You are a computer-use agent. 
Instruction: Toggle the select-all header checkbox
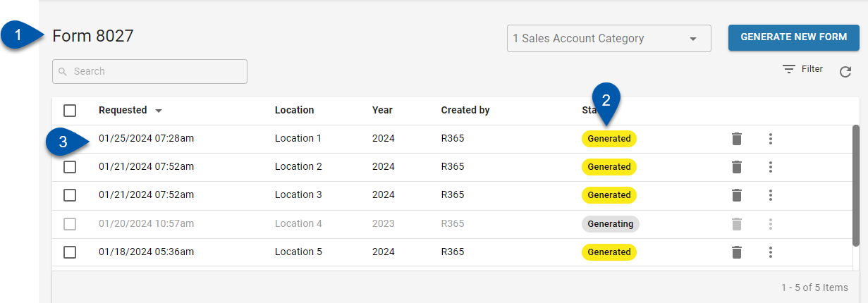click(70, 111)
